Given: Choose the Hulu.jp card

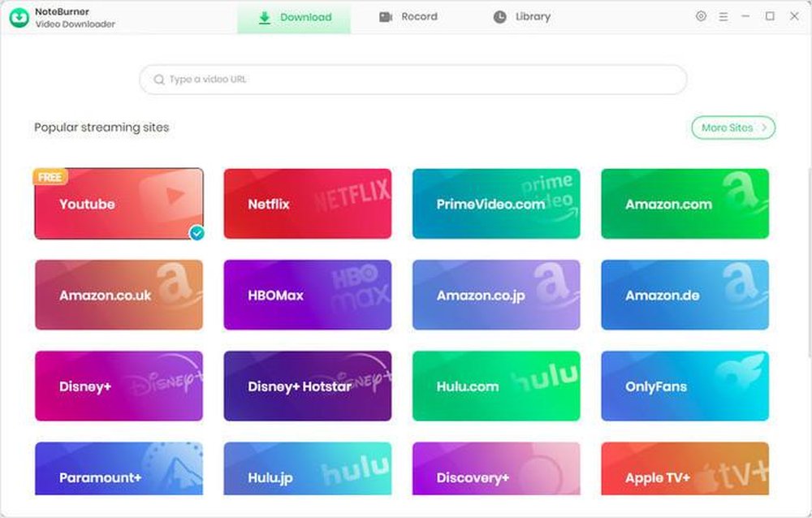Looking at the screenshot, I should (308, 468).
